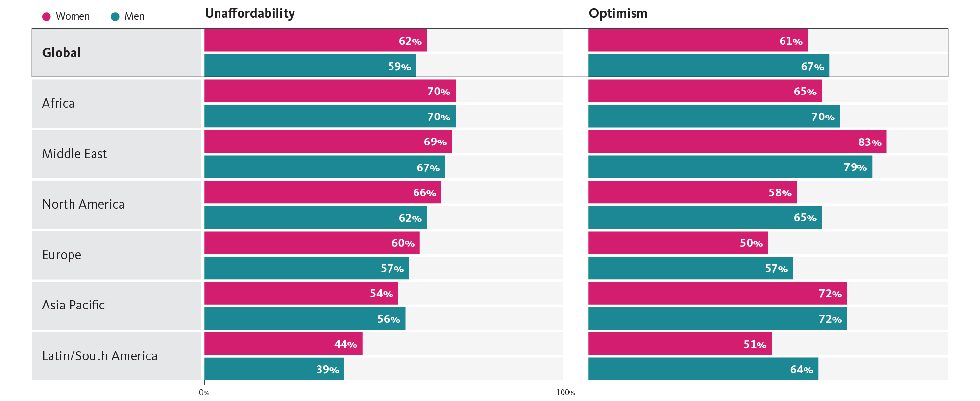The image size is (980, 401).
Task: Click North America women's 66% unaffordability bar
Action: point(322,192)
